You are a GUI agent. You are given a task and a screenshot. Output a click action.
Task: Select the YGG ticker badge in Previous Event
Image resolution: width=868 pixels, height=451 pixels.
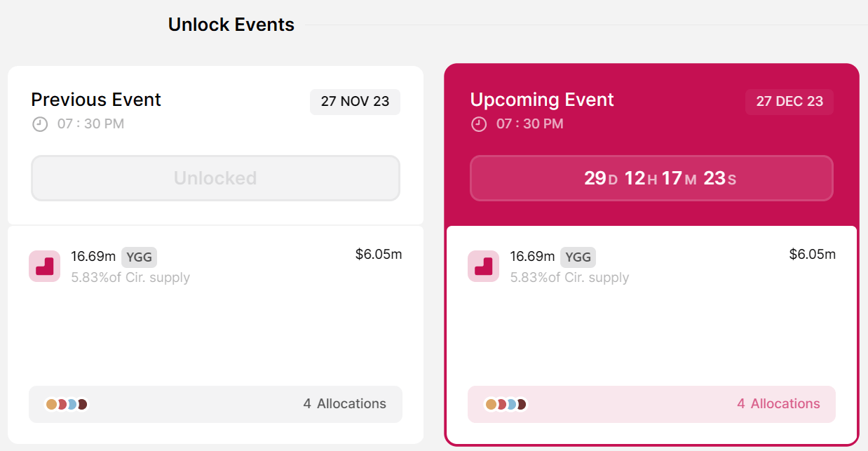[x=139, y=257]
